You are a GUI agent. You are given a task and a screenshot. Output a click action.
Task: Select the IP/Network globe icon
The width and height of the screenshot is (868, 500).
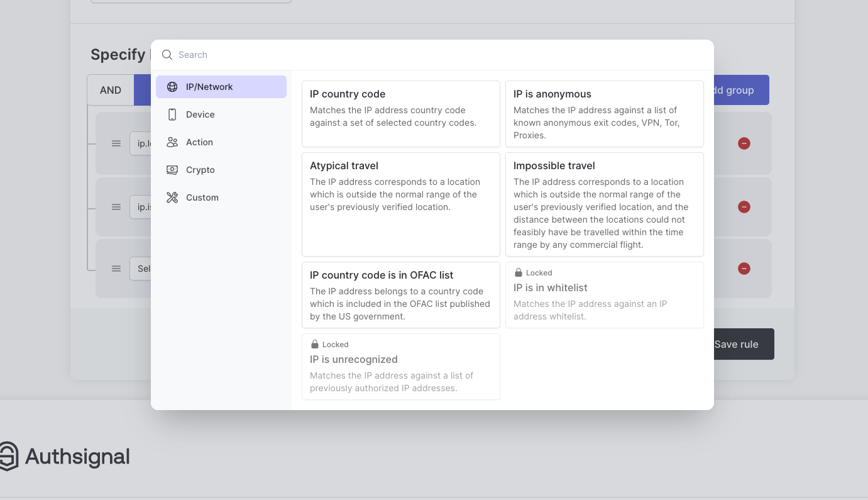pyautogui.click(x=172, y=87)
